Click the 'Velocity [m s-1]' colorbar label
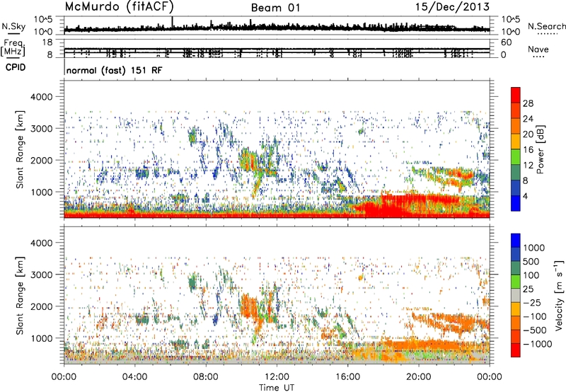Image resolution: width=566 pixels, height=392 pixels. pyautogui.click(x=559, y=295)
